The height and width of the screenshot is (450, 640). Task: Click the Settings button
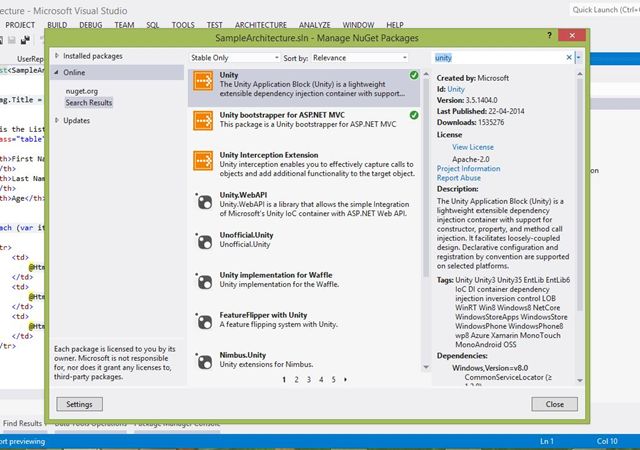click(x=79, y=404)
